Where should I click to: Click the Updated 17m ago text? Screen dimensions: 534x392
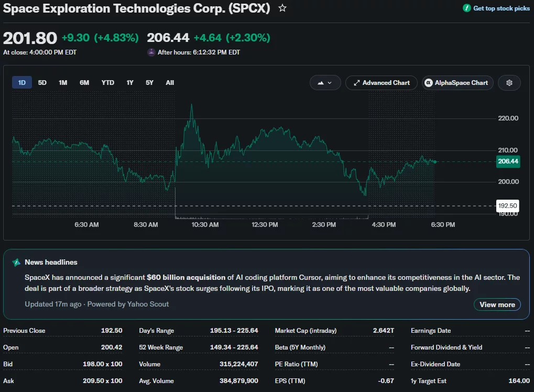point(53,304)
